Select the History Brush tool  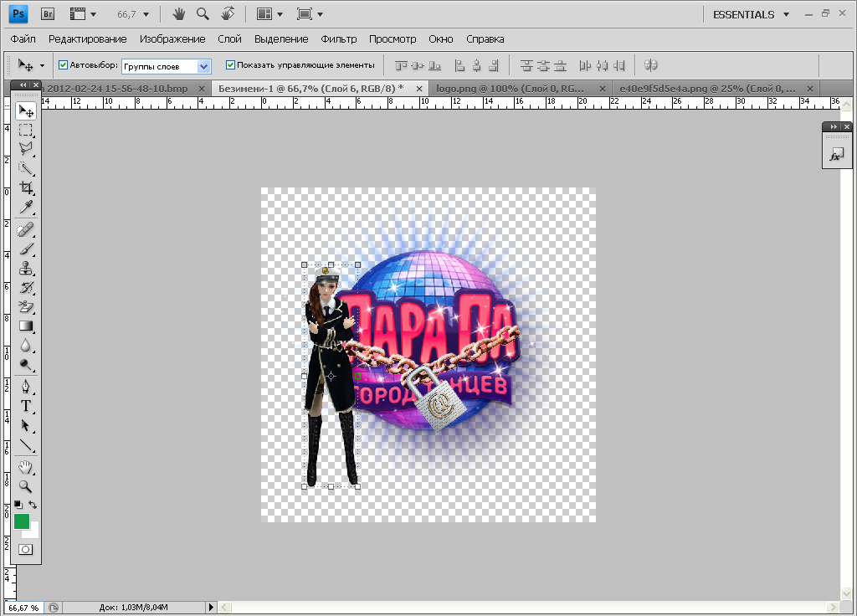(26, 288)
